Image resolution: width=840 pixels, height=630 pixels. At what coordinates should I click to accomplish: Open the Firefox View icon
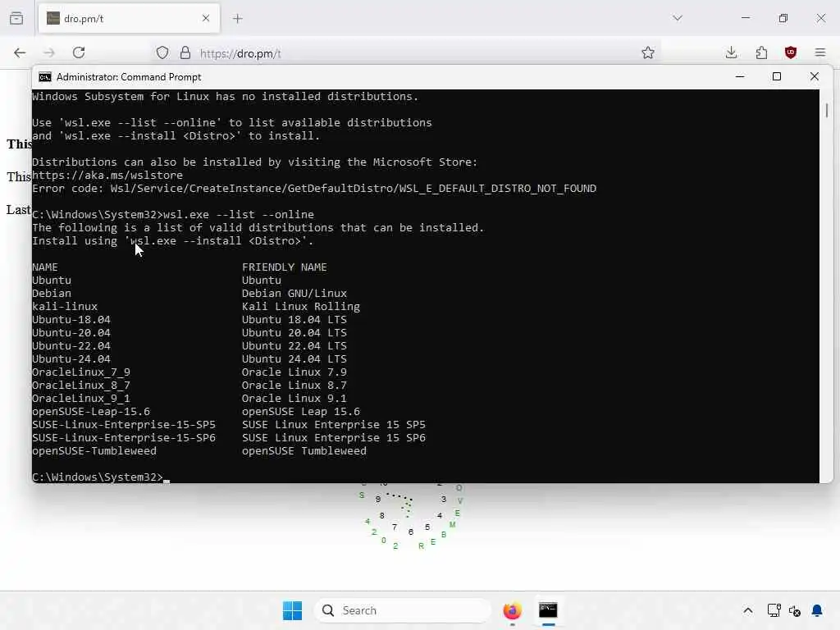coord(16,18)
